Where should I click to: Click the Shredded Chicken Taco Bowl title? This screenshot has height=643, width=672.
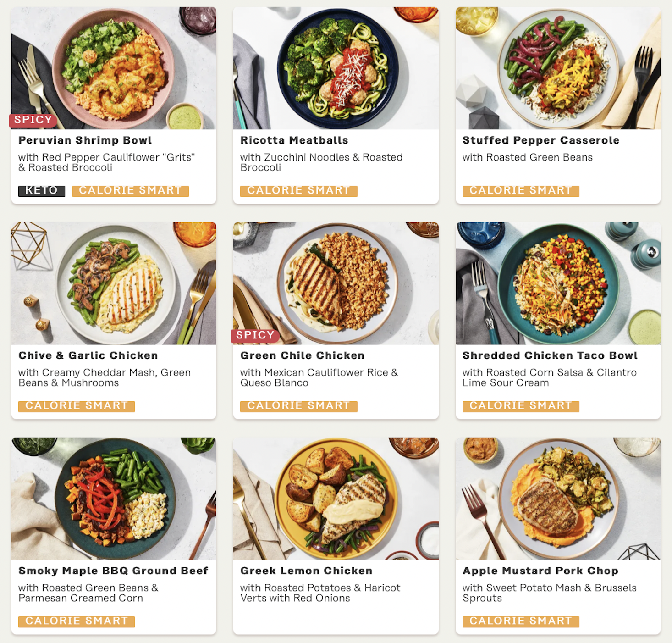[x=550, y=355]
